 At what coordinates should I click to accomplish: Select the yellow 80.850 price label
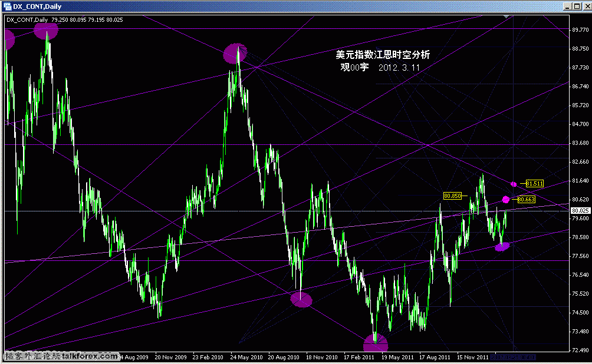point(452,196)
